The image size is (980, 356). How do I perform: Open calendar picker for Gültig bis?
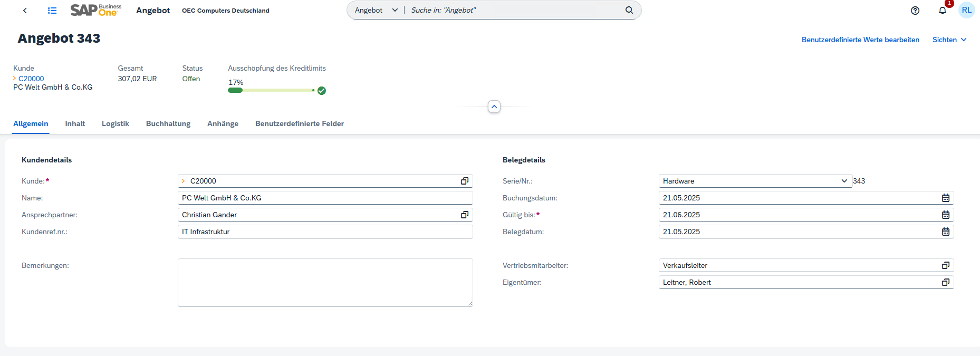pos(946,215)
